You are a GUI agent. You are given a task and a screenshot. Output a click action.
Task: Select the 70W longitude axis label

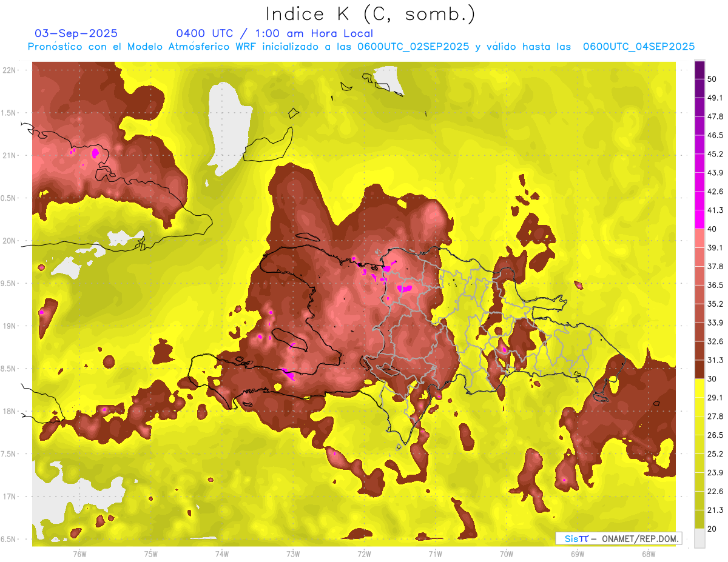(x=506, y=554)
